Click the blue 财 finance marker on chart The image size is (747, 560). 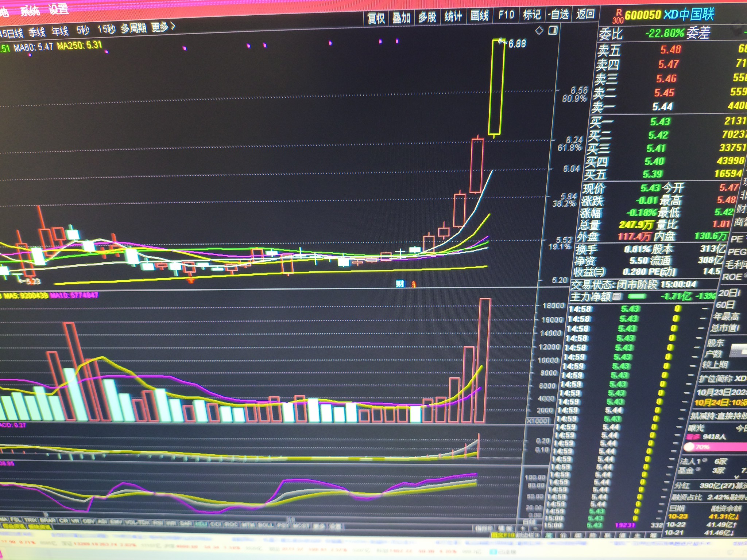400,284
